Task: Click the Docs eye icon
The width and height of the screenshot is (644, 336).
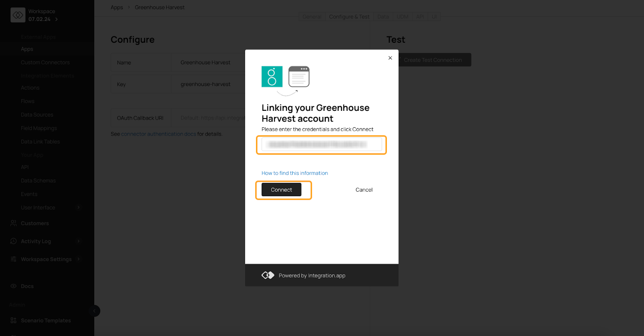Action: [14, 286]
